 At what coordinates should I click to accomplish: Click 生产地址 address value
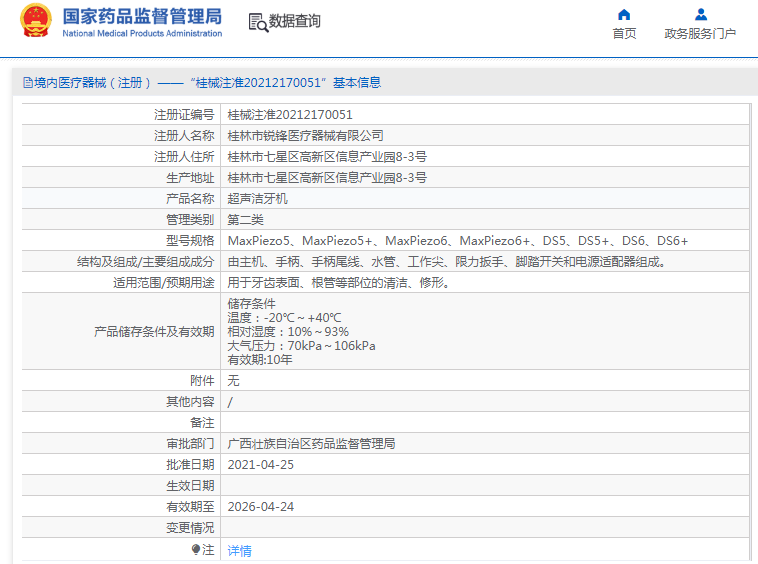pyautogui.click(x=327, y=178)
